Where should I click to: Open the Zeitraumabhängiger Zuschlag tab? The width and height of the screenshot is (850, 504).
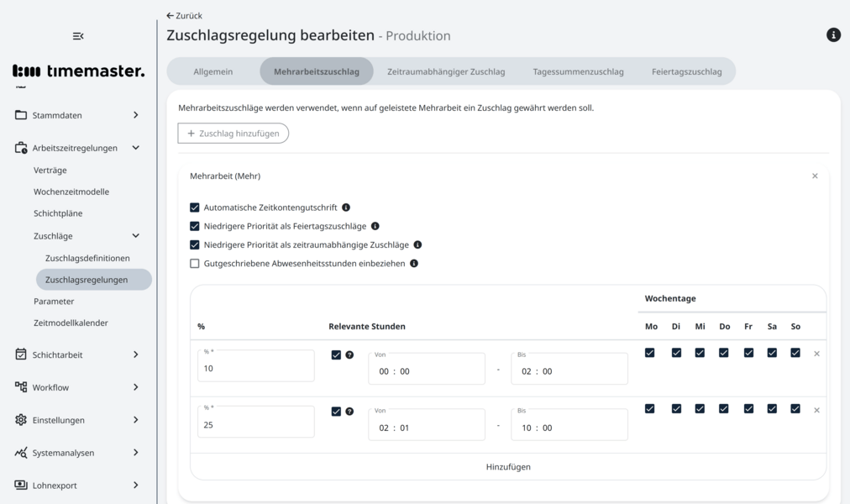click(446, 71)
